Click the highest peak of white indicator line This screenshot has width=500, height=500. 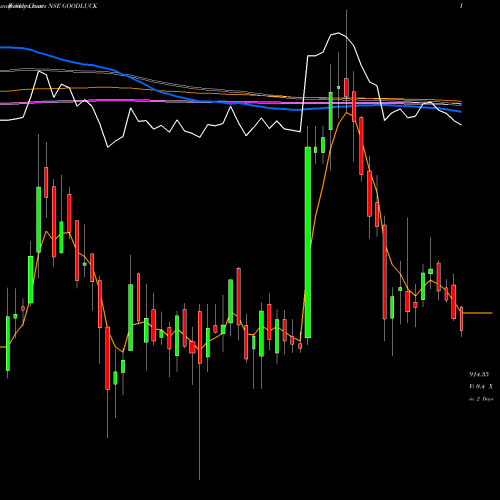pyautogui.click(x=338, y=33)
